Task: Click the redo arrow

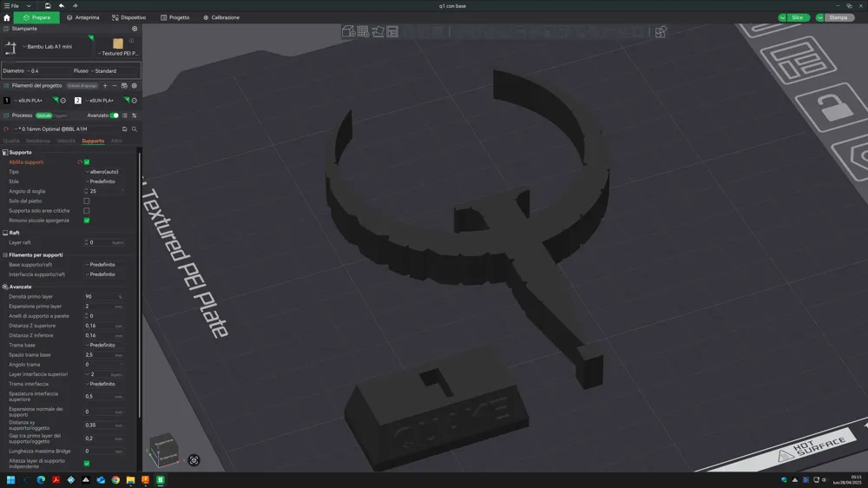Action: [x=76, y=5]
